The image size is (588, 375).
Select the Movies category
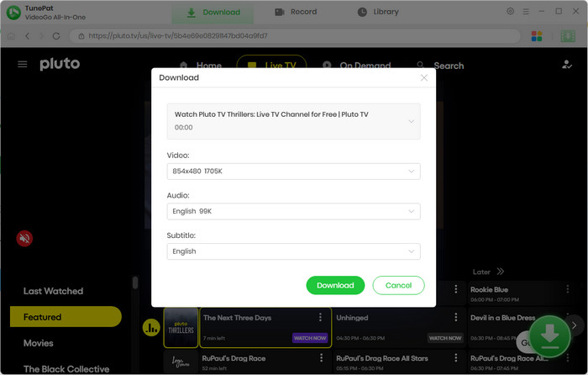pos(39,343)
